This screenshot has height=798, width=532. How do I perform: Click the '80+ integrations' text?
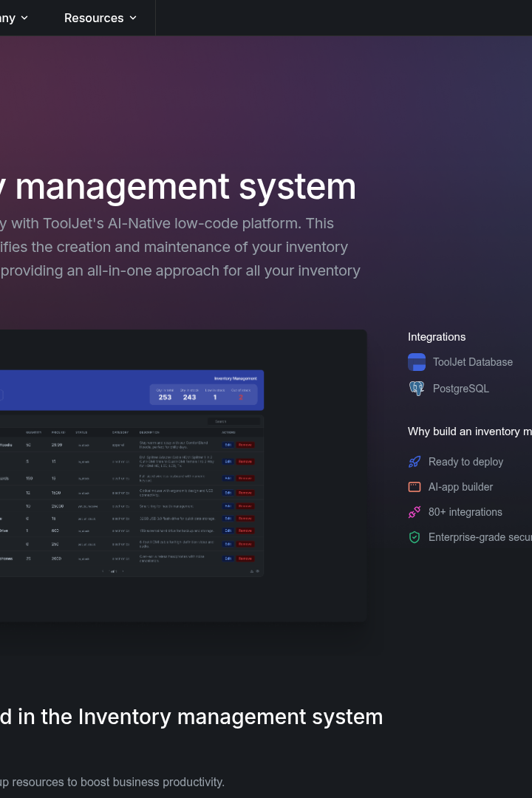click(x=465, y=512)
